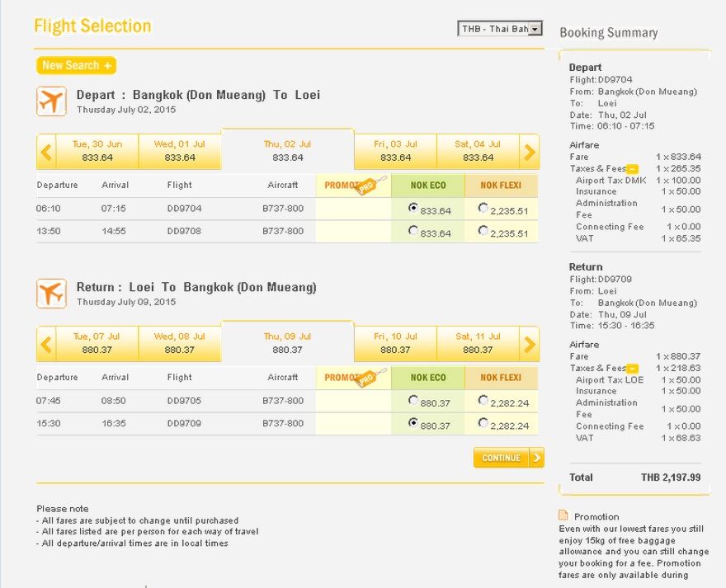Screen dimensions: 726x588
Task: Click the return table PROMO tag icon
Action: (372, 378)
